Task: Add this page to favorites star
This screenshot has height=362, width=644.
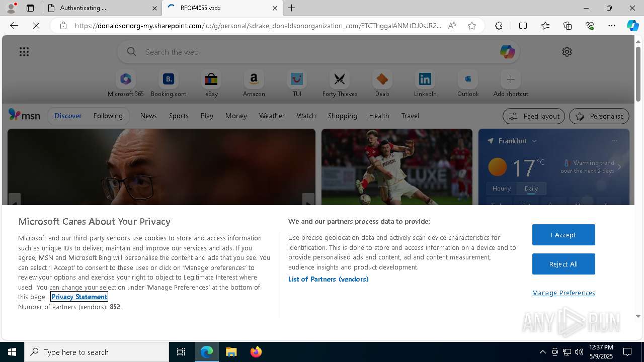Action: (472, 26)
